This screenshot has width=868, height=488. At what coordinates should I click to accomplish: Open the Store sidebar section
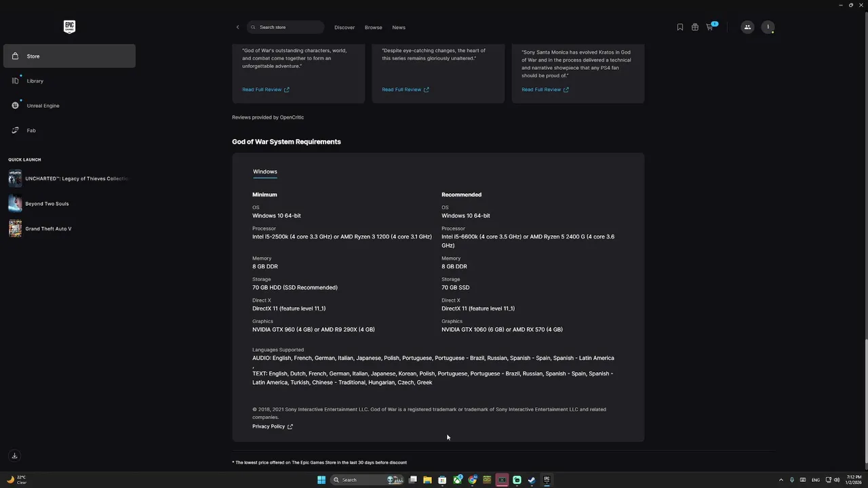(69, 56)
